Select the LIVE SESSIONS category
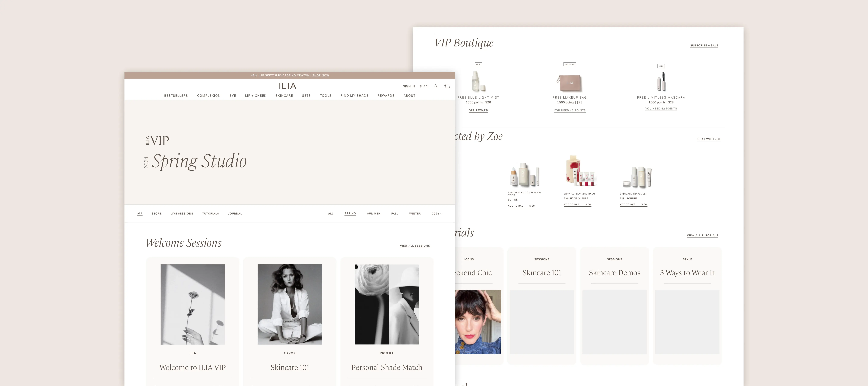This screenshot has width=868, height=386. 182,213
